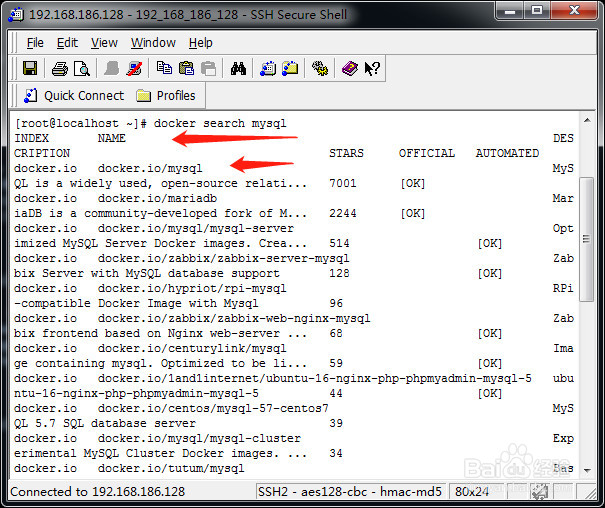This screenshot has width=605, height=508.
Task: Click the Quick Connect button
Action: 74,95
